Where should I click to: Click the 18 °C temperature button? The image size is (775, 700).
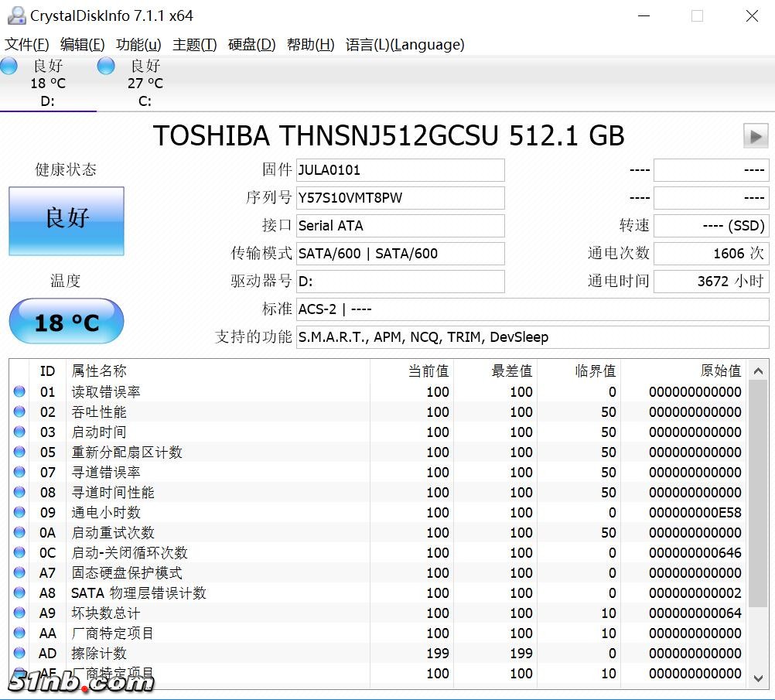tap(67, 322)
